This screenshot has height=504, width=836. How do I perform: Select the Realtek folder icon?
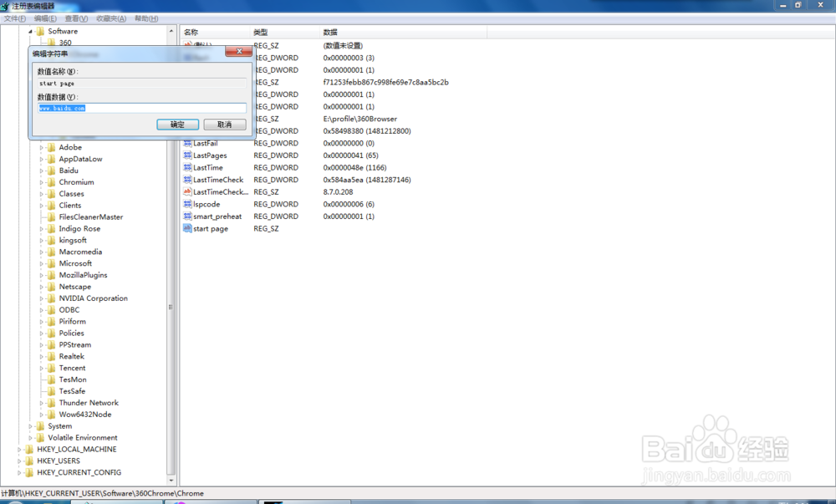click(52, 356)
